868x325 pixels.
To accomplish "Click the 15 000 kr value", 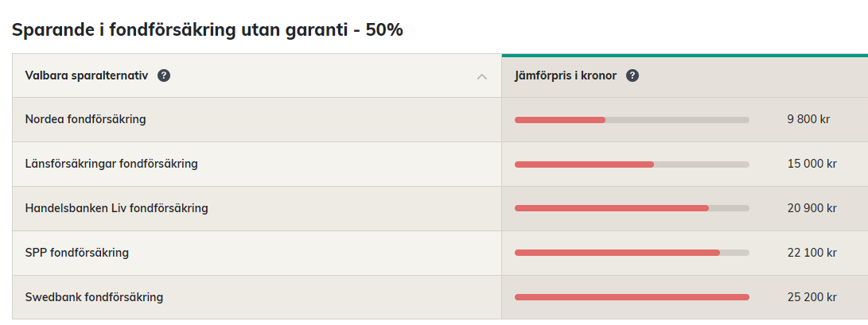I will coord(812,164).
